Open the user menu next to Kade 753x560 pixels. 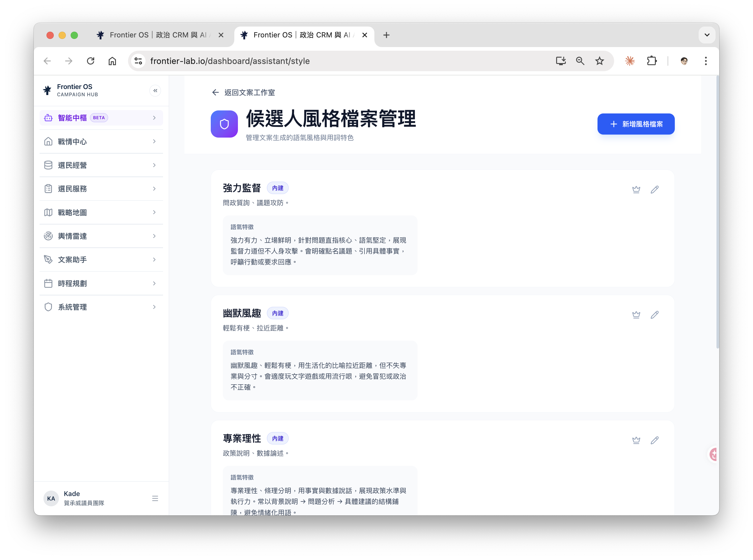(155, 498)
